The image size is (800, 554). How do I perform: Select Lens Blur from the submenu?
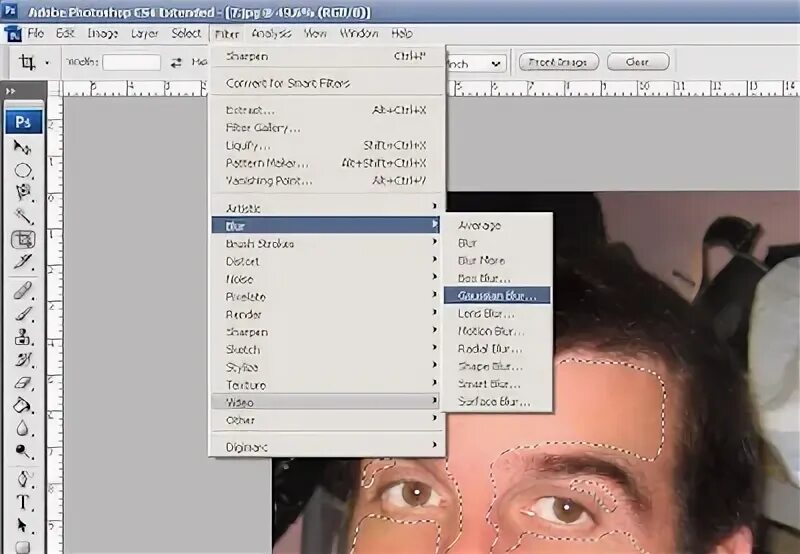click(x=497, y=313)
